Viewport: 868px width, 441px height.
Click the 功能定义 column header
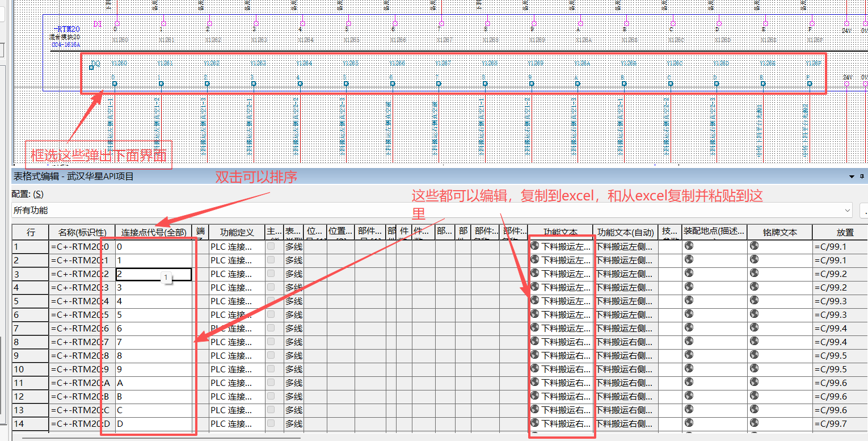pyautogui.click(x=237, y=232)
